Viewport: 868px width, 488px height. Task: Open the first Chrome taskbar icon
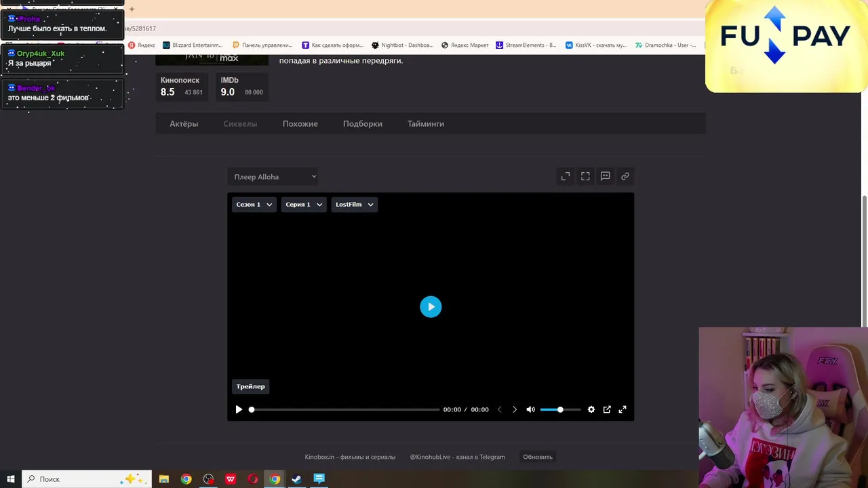click(186, 479)
